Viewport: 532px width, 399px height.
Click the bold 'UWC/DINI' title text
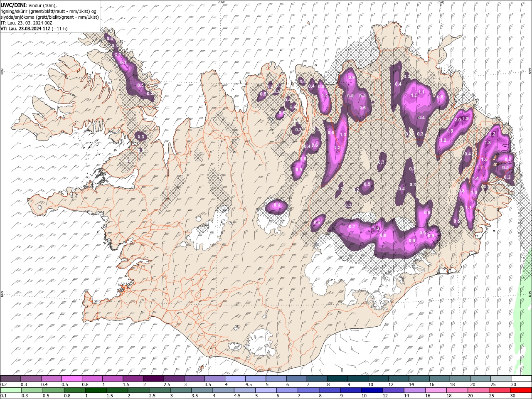(x=13, y=5)
